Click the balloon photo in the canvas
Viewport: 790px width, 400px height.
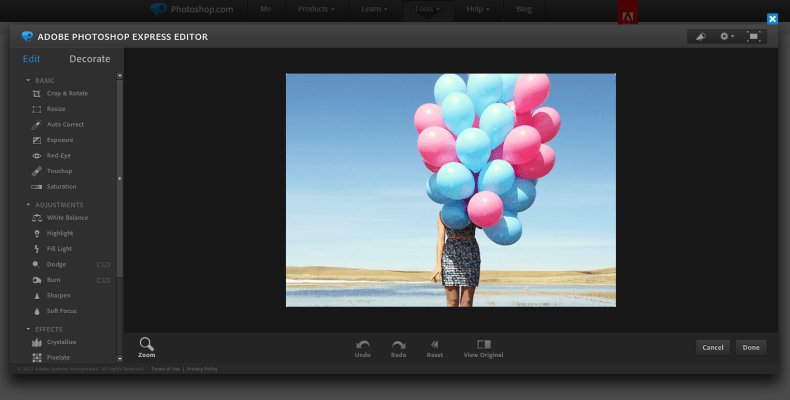[x=450, y=190]
